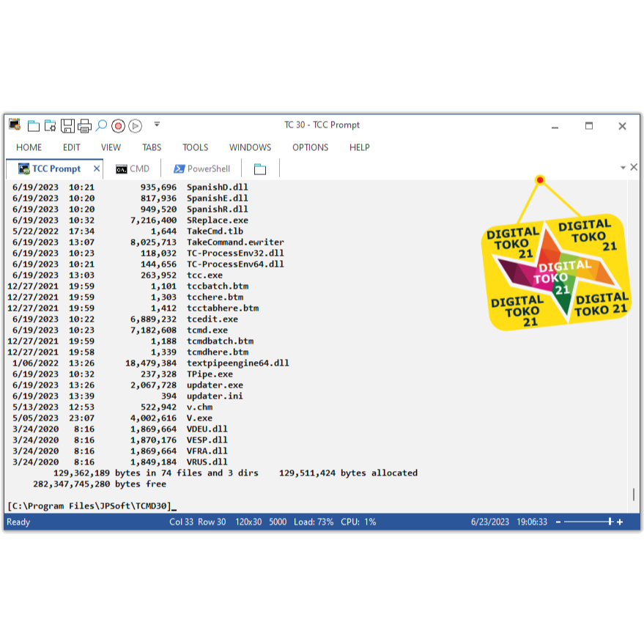The width and height of the screenshot is (644, 644).
Task: Open the OPTIONS ribbon tab
Action: tap(311, 147)
